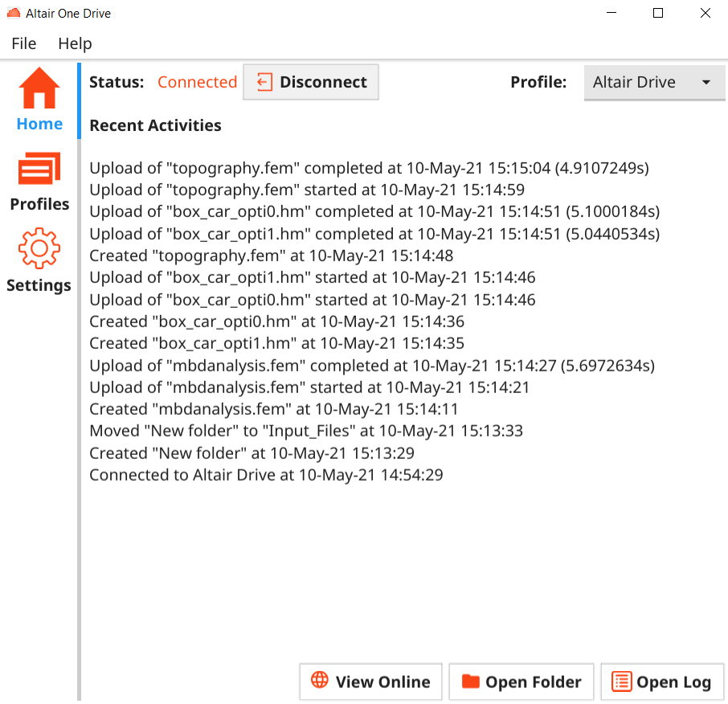Click the Disconnect arrow icon
The width and height of the screenshot is (728, 704).
264,82
